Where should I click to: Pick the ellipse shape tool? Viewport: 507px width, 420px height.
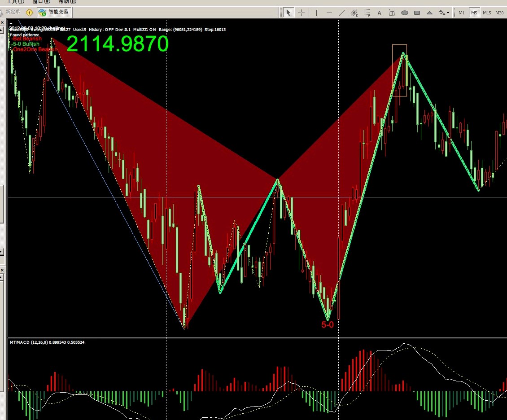coord(404,13)
